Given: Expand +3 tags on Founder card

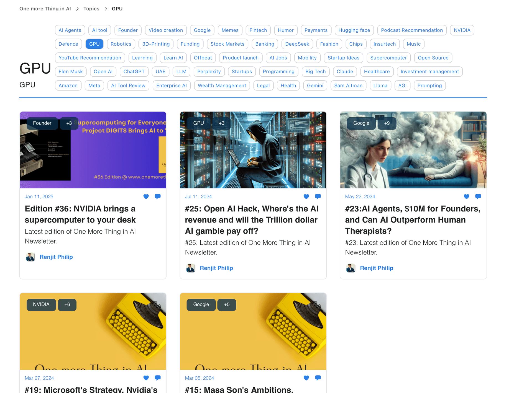Looking at the screenshot, I should [69, 123].
